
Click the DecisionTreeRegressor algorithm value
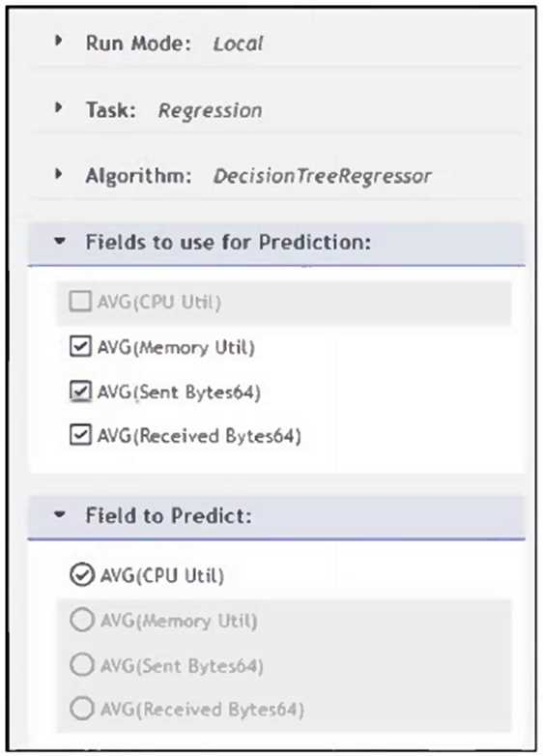click(322, 177)
